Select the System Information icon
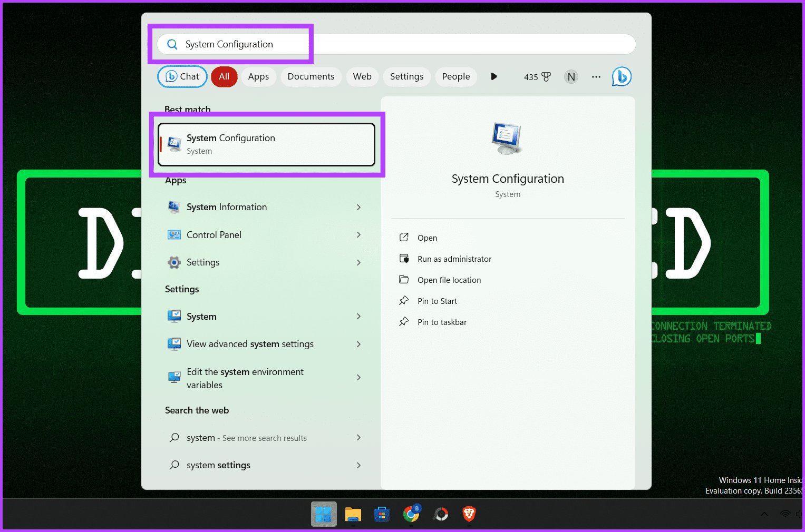Viewport: 805px width, 532px height. coord(174,207)
